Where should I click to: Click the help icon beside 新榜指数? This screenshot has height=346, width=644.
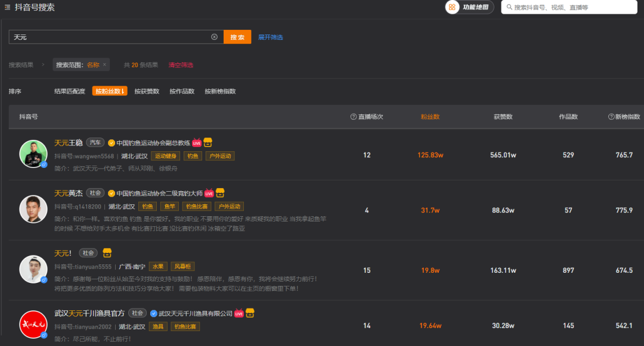click(611, 117)
